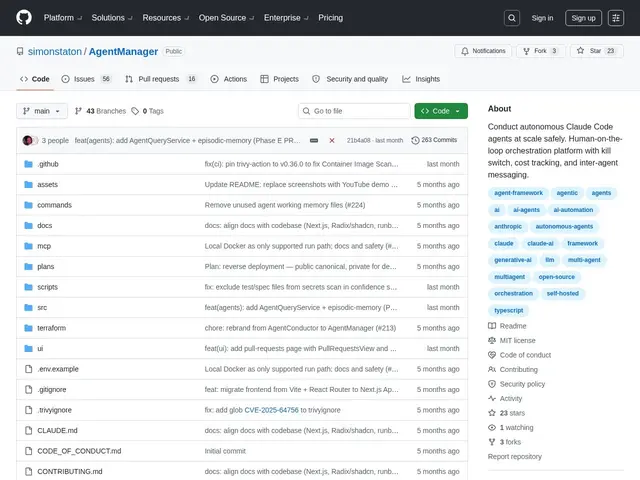Fork the repository via Fork button

click(540, 51)
